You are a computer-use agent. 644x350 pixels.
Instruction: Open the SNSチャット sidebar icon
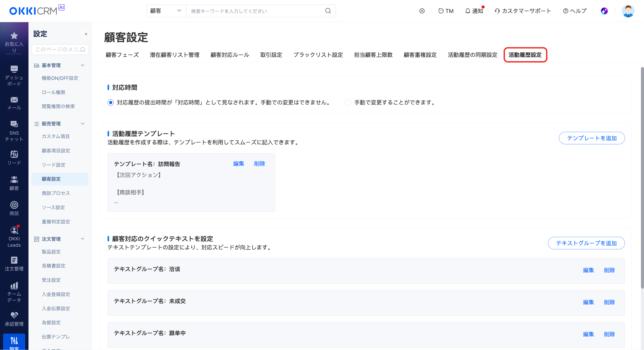14,124
